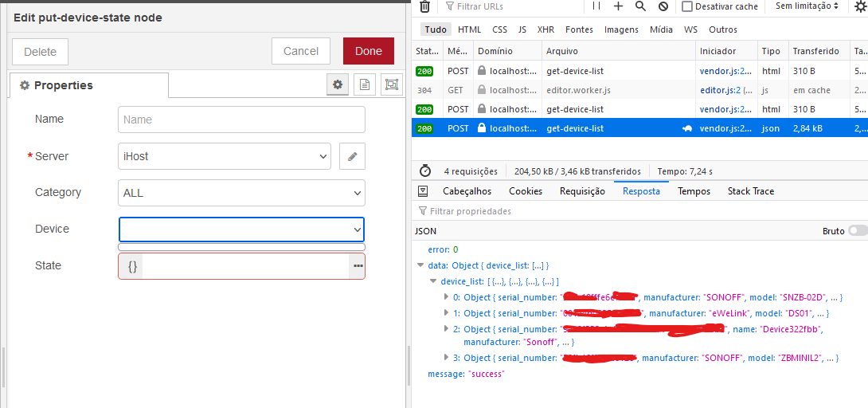868x408 pixels.
Task: Click the stopwatch performance analysis icon
Action: pos(425,171)
